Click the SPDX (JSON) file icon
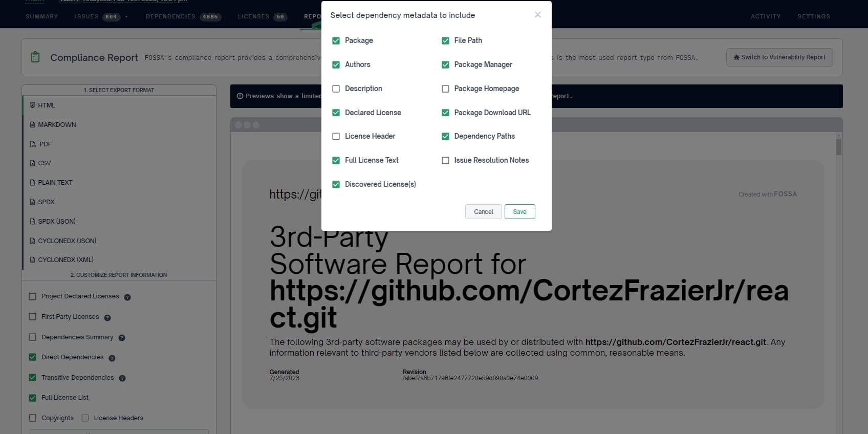The height and width of the screenshot is (434, 868). click(33, 222)
